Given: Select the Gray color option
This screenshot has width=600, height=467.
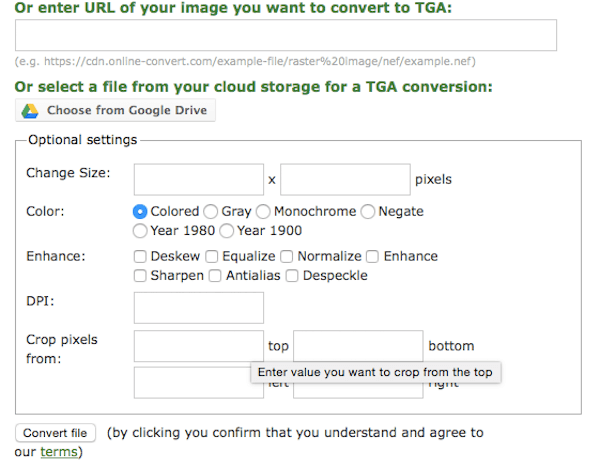Looking at the screenshot, I should click(x=210, y=211).
